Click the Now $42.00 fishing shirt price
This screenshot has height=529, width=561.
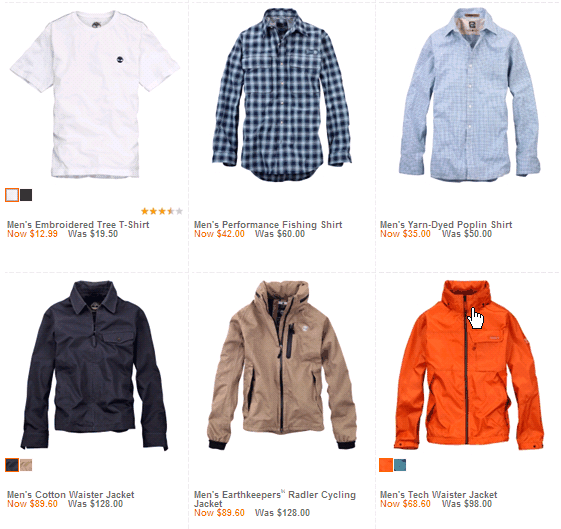219,234
